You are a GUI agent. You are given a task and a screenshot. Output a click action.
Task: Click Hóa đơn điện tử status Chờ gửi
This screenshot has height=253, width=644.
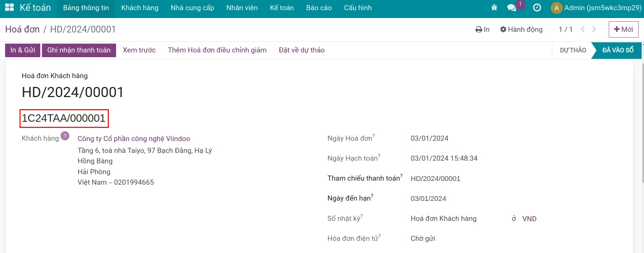point(423,238)
